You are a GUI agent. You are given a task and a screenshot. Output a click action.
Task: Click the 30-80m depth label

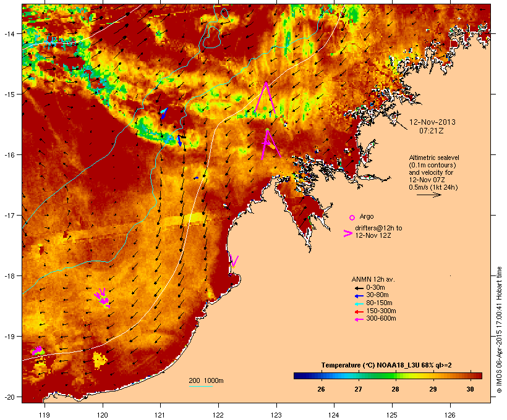(x=377, y=295)
